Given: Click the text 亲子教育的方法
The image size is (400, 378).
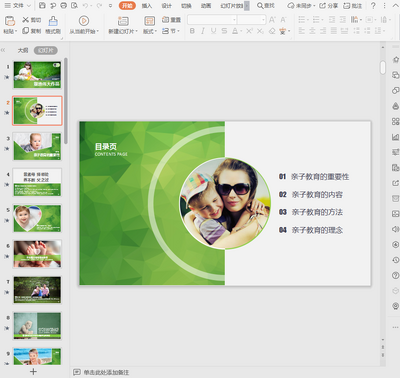Looking at the screenshot, I should point(317,212).
